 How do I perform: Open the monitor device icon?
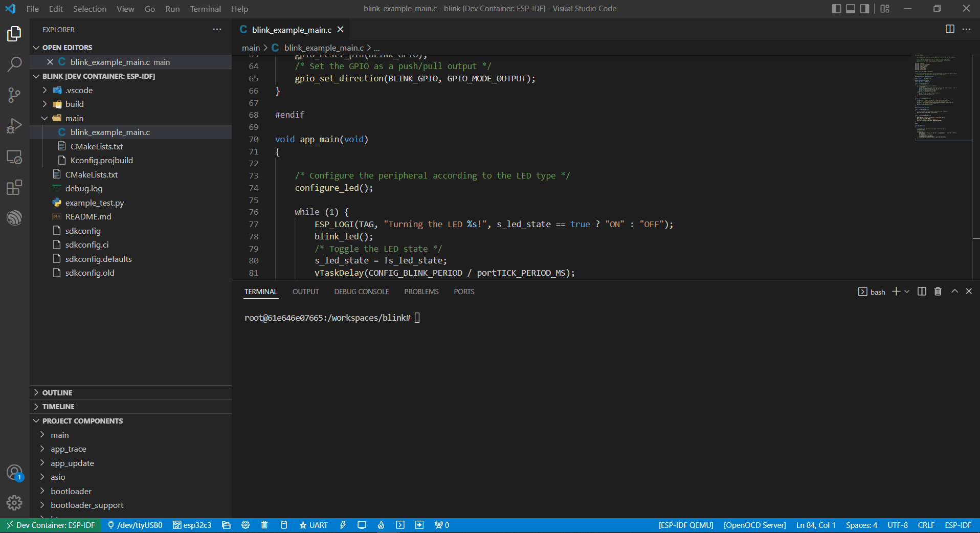point(362,525)
